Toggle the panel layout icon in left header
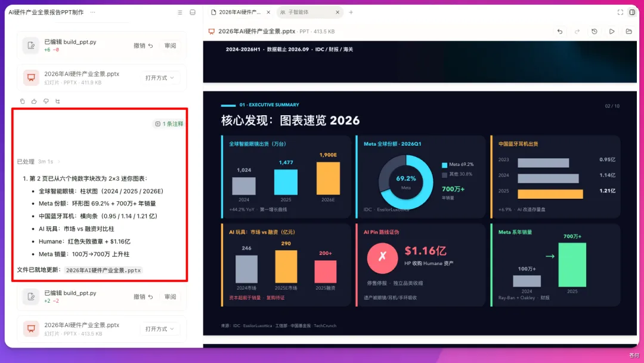 [x=193, y=13]
